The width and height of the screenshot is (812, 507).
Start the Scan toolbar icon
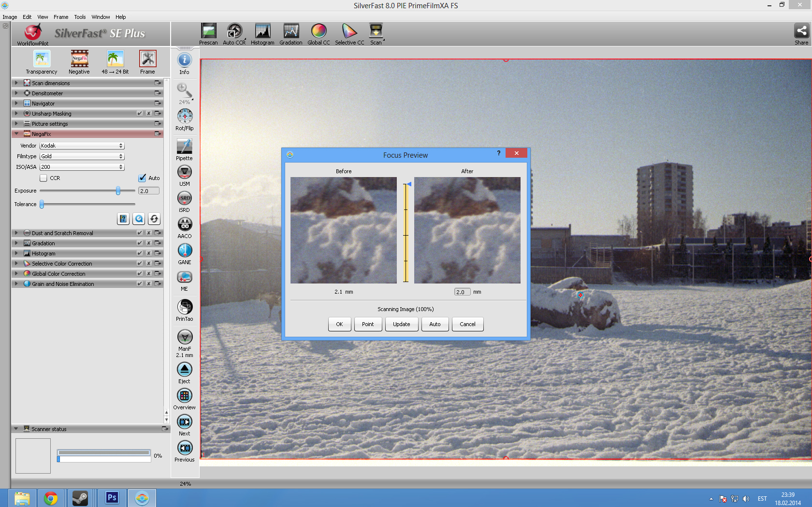tap(376, 31)
